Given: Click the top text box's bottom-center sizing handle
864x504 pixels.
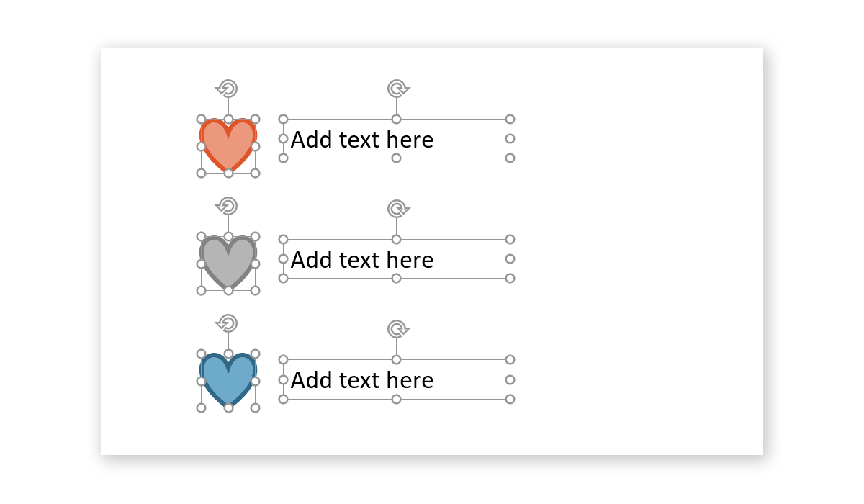Looking at the screenshot, I should (x=396, y=158).
